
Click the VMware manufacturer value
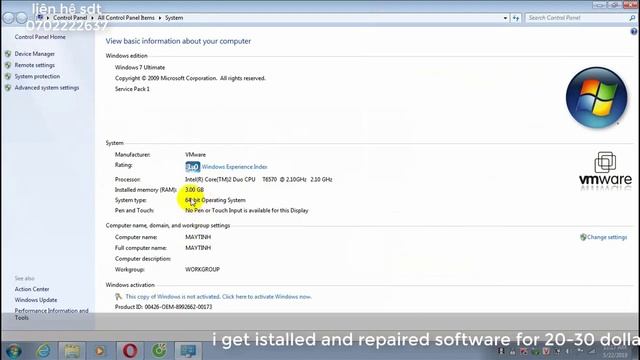pos(196,155)
